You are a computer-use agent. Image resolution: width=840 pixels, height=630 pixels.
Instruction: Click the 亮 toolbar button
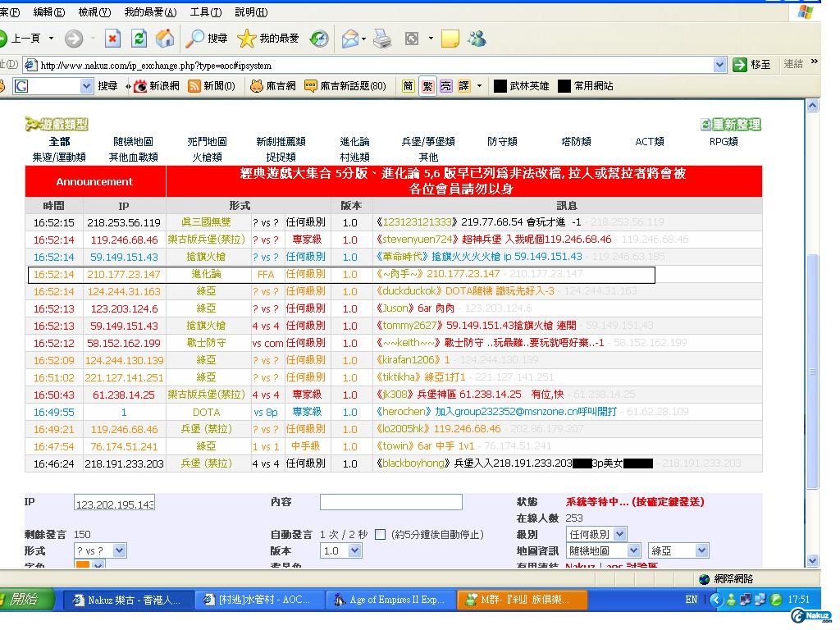click(x=445, y=85)
